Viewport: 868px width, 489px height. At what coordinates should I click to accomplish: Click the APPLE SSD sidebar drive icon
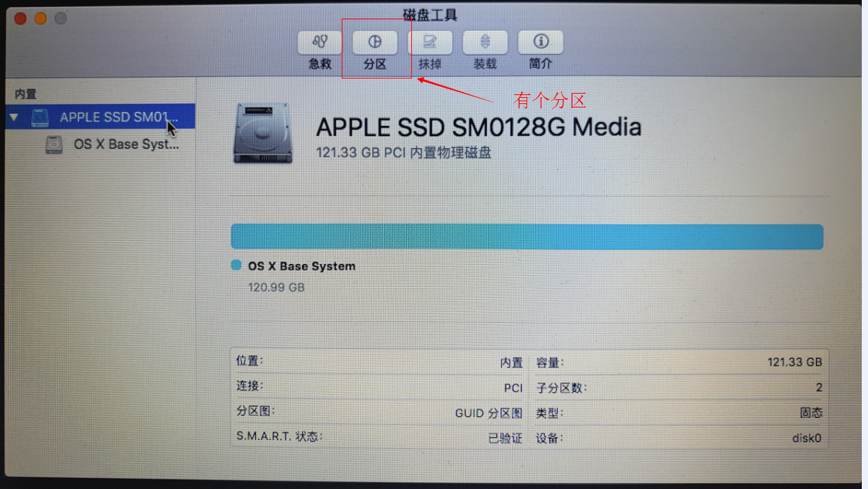point(41,117)
